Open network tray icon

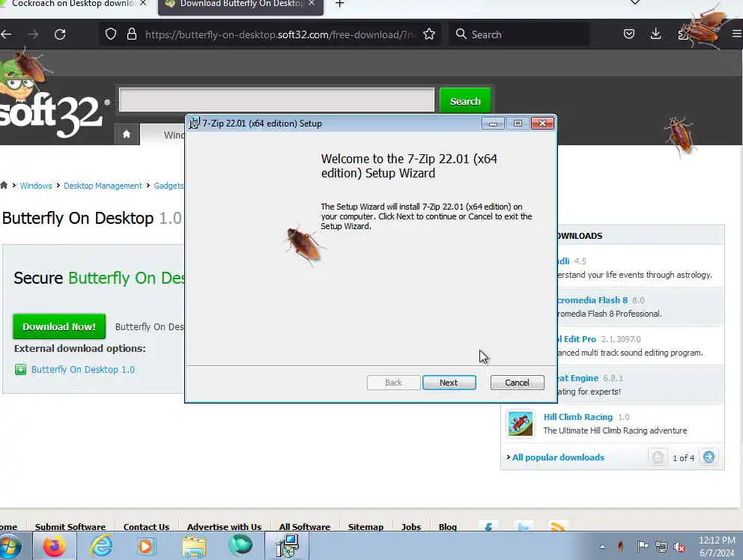tap(661, 547)
